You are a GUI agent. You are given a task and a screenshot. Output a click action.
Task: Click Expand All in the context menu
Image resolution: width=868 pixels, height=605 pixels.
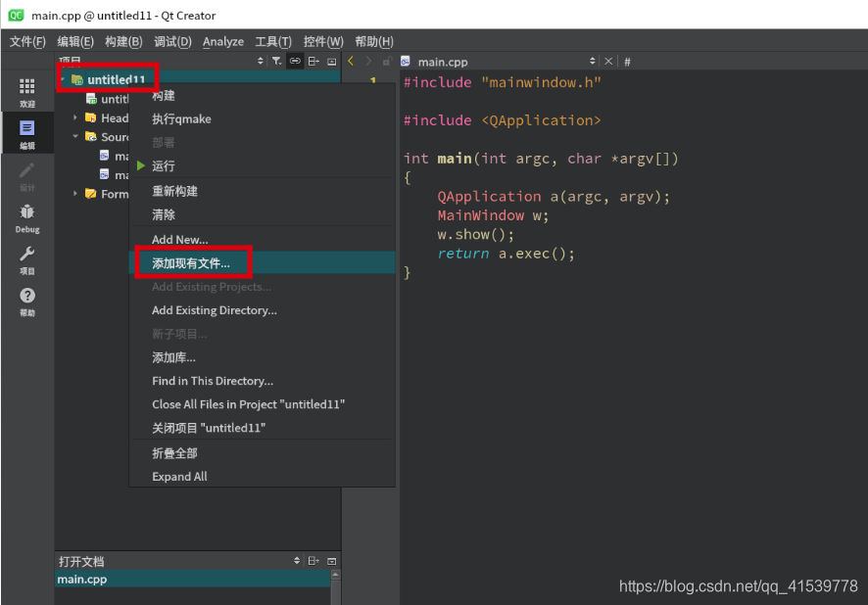click(x=179, y=477)
